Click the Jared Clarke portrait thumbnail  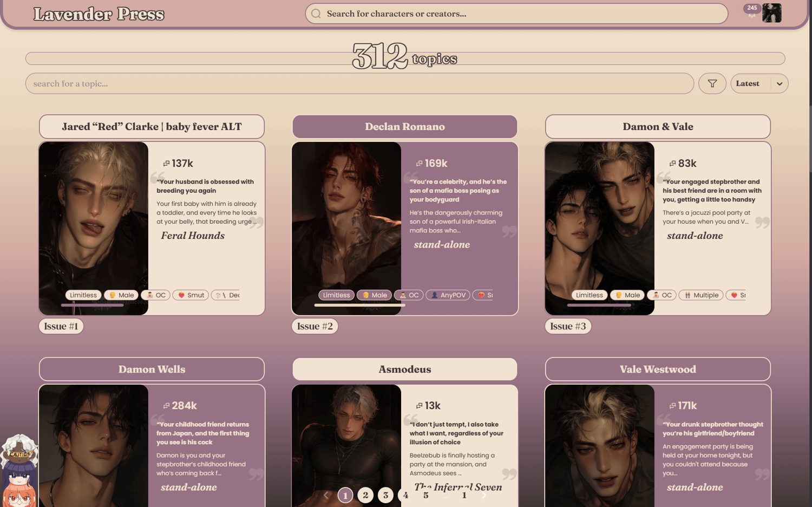(94, 228)
